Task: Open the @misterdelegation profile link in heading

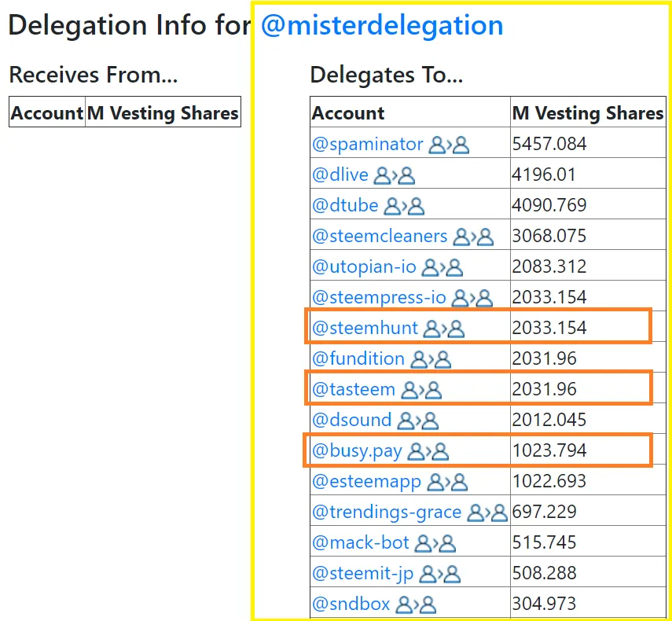Action: [382, 26]
